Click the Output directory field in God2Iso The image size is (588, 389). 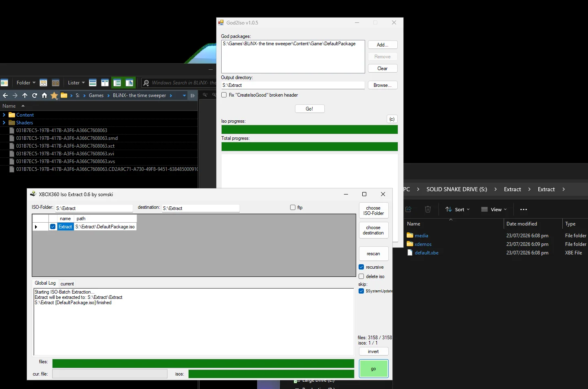pyautogui.click(x=293, y=85)
